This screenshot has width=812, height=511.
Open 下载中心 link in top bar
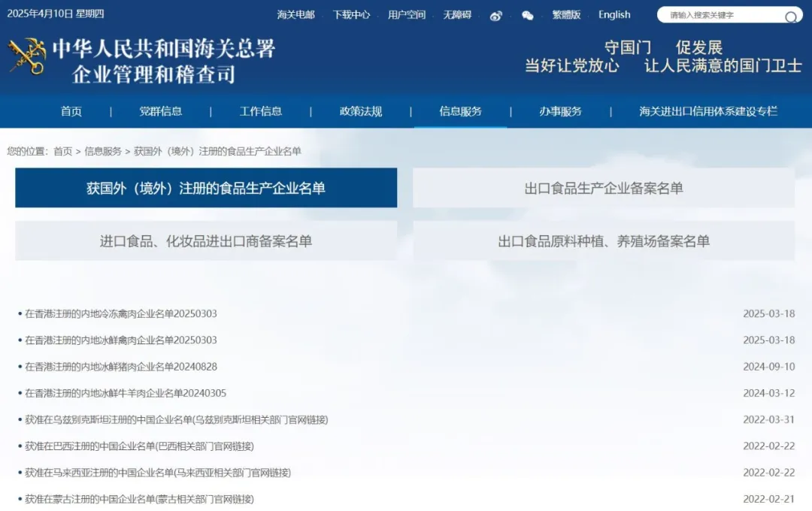[x=351, y=15]
